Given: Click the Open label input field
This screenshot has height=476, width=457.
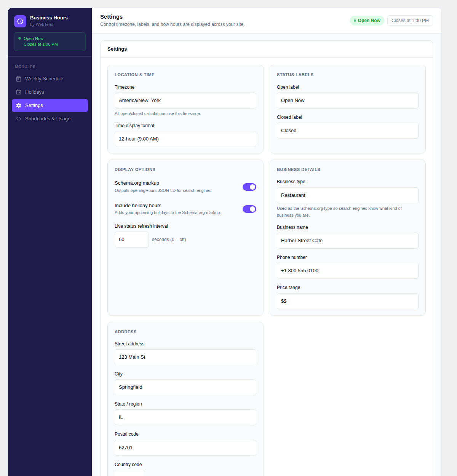Looking at the screenshot, I should tap(348, 101).
